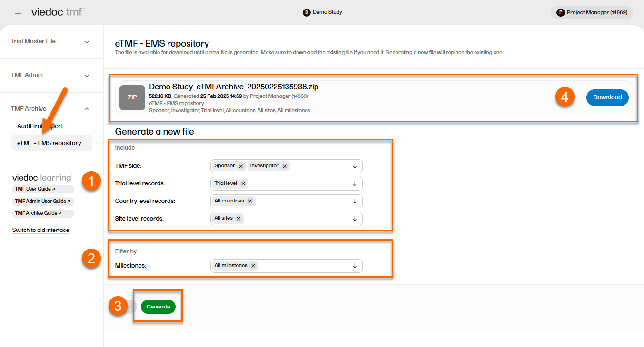
Task: Remove the Trial level tag
Action: [243, 183]
